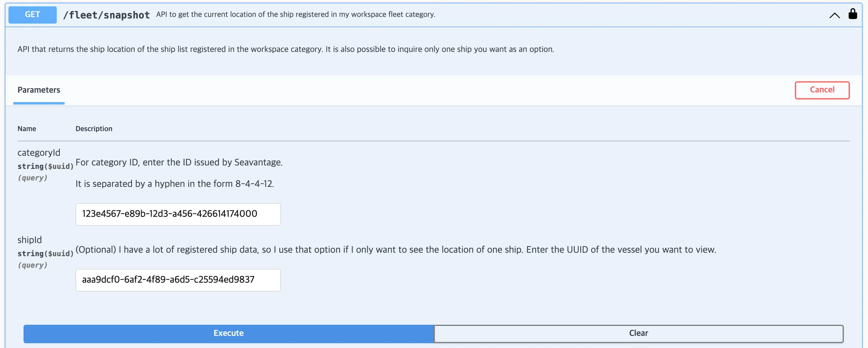Screen dimensions: 868x348
Task: Click the hyphen format 8-4-4-12 hint text
Action: coord(175,184)
